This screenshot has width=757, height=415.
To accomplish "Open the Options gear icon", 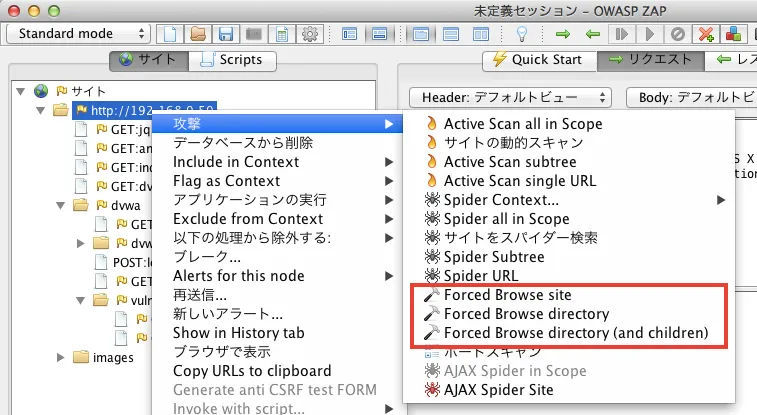I will (x=310, y=34).
